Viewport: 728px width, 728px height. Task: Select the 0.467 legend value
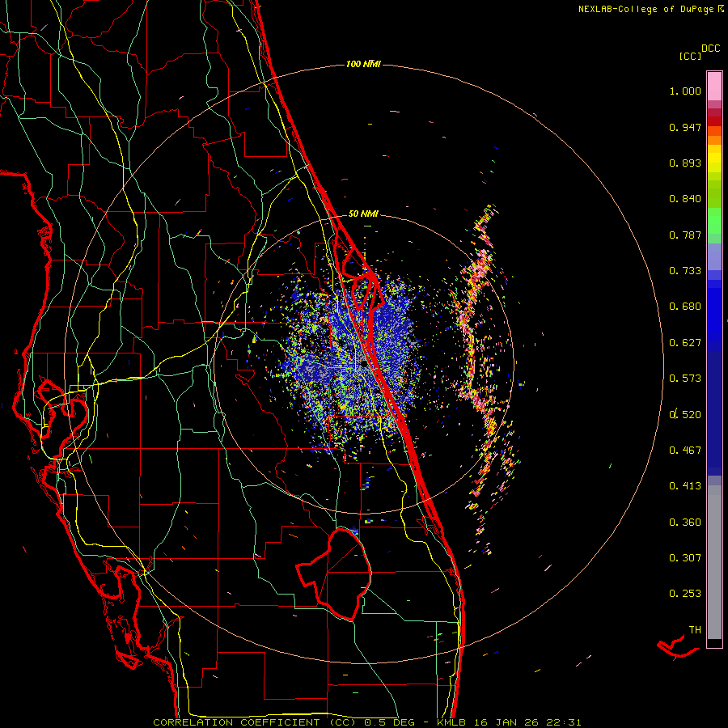coord(685,451)
